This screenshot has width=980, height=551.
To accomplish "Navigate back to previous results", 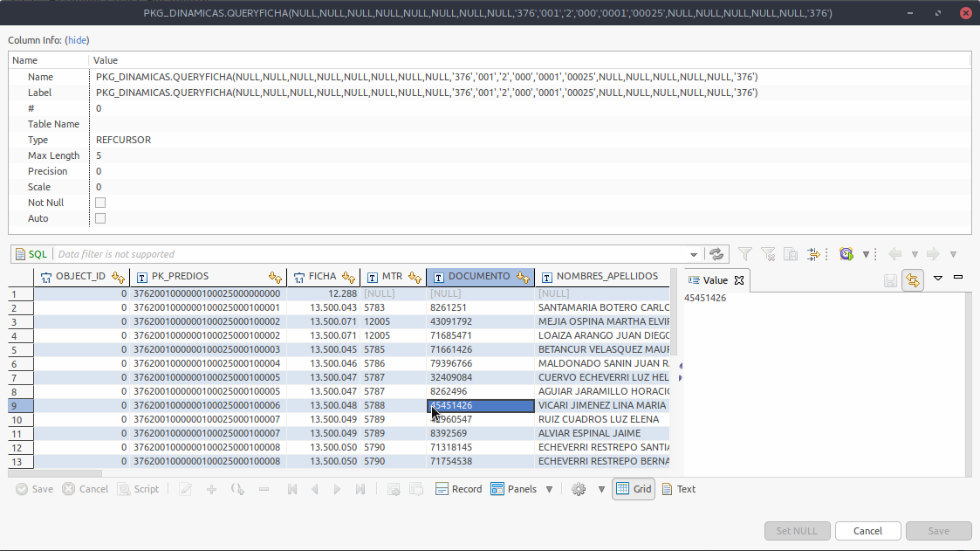I will coord(895,254).
